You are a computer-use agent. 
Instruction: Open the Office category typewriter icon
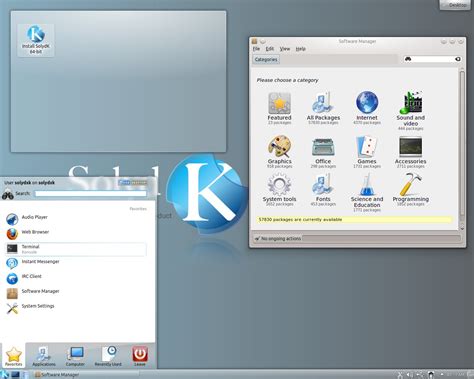[x=323, y=147]
